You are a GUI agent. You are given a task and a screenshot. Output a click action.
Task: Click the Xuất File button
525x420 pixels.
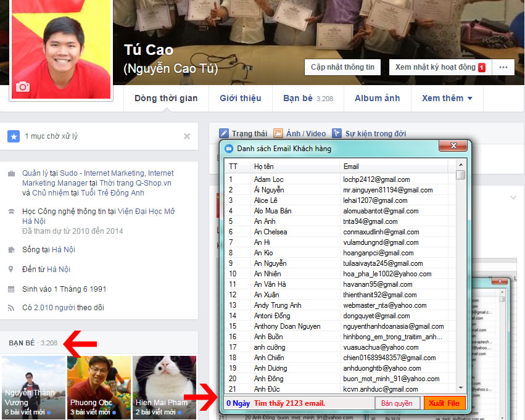pyautogui.click(x=444, y=402)
